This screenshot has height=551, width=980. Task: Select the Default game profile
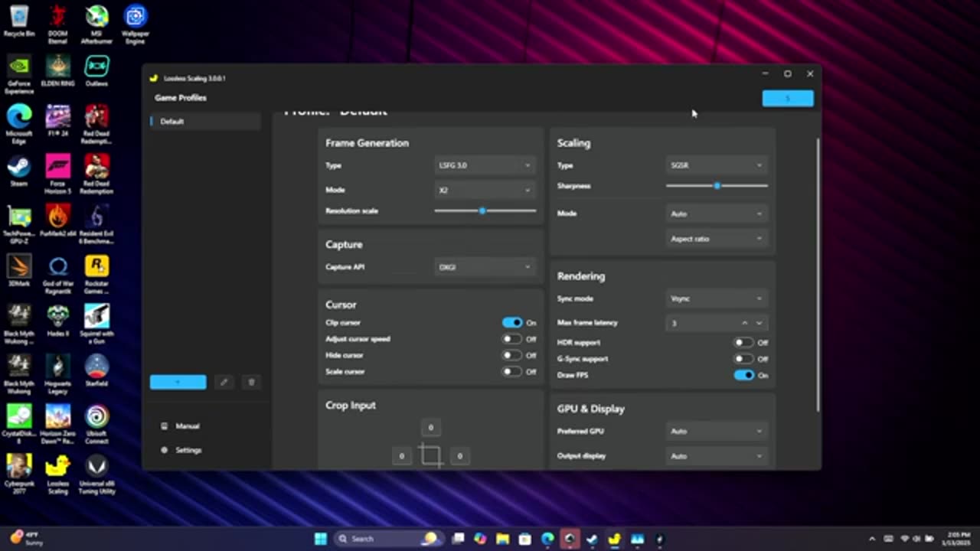point(205,122)
